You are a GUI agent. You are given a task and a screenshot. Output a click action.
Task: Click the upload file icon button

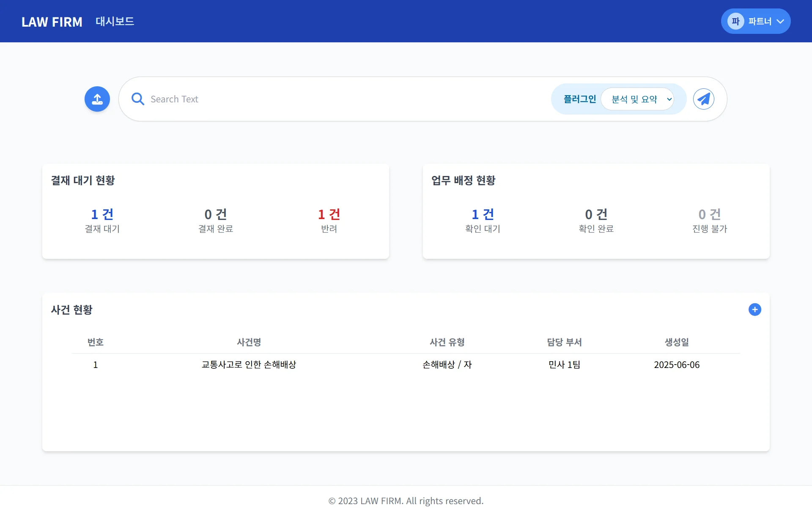97,99
